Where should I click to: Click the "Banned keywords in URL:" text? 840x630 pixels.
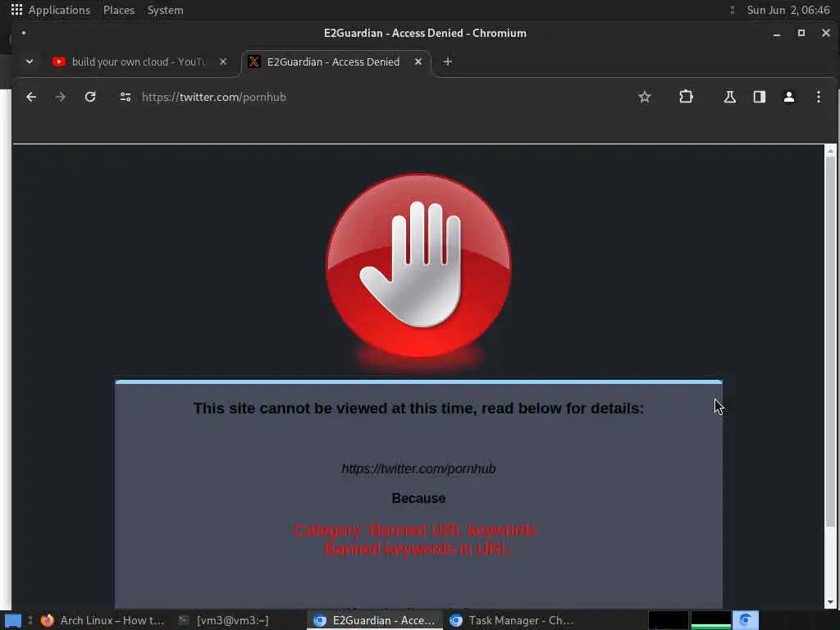pos(418,549)
